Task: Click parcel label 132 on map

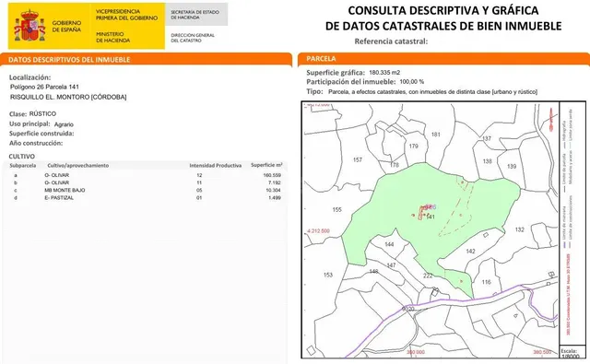Action: tap(520, 229)
